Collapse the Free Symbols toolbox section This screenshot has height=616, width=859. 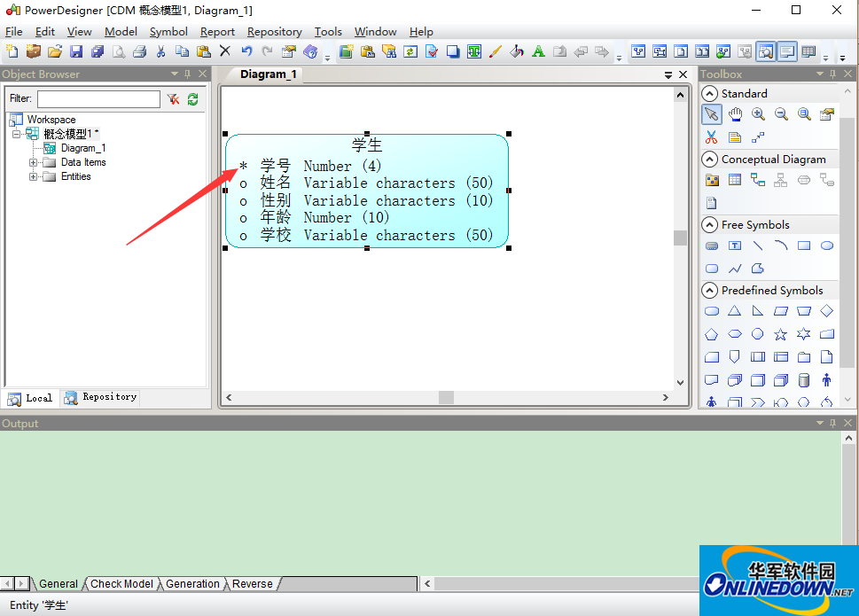709,225
